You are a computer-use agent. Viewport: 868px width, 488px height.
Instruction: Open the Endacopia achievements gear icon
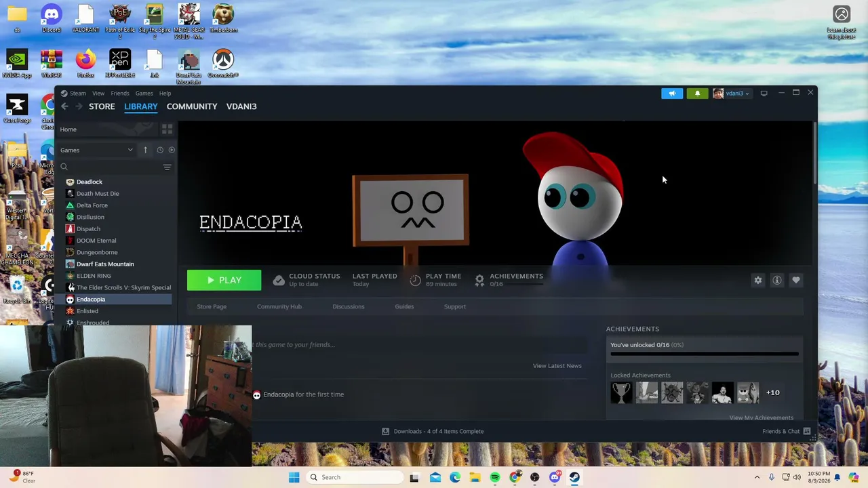(x=479, y=280)
